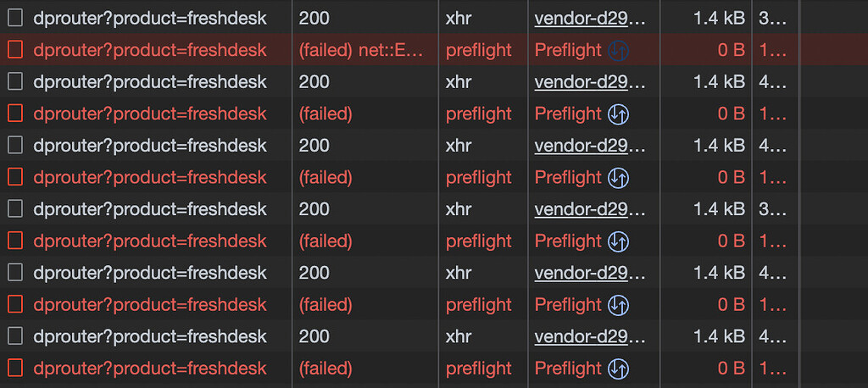Click the Preflight arrows icon in the highlighted row
Screen dimensions: 868x388
tap(618, 50)
